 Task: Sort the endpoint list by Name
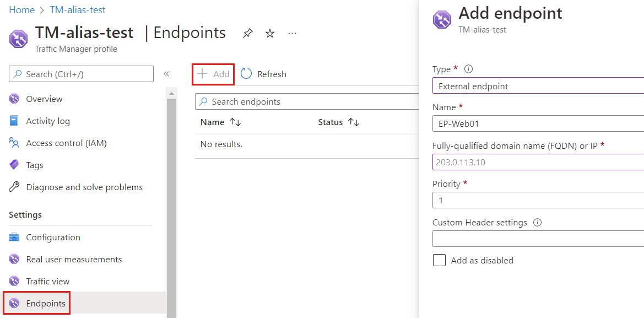point(220,122)
